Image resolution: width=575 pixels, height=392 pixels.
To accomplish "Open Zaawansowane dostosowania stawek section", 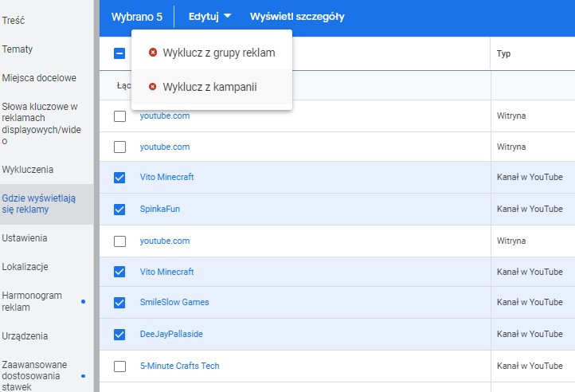I will tap(34, 376).
